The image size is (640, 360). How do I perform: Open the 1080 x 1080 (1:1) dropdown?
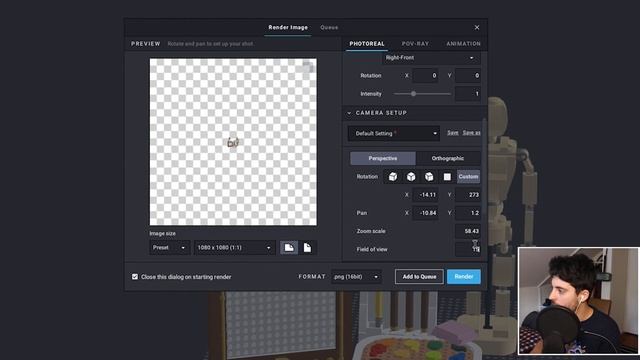pyautogui.click(x=234, y=248)
